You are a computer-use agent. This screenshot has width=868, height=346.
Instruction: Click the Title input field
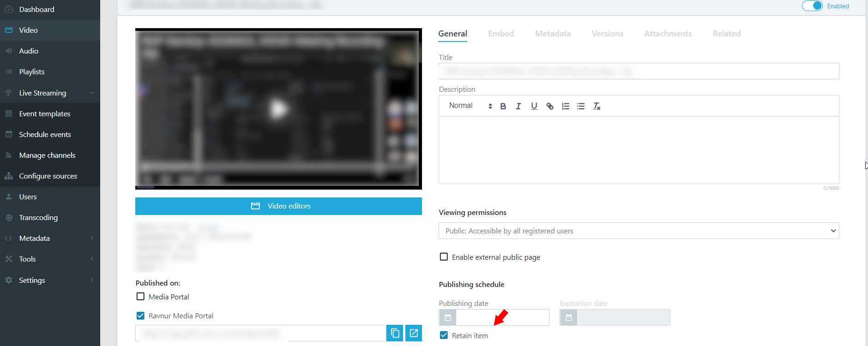coord(639,71)
